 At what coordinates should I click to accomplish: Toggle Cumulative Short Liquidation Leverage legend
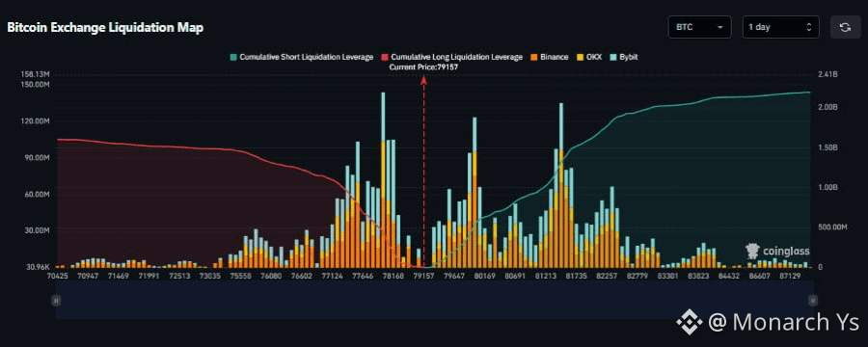[302, 57]
